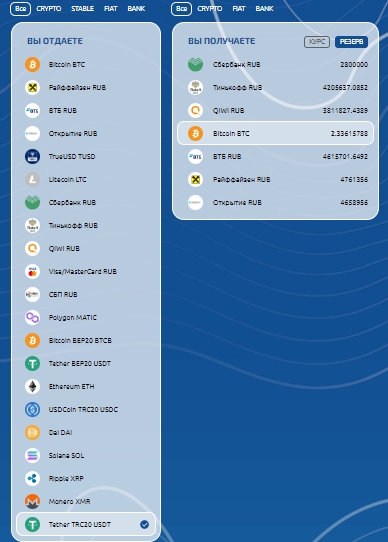
Task: Click the Bitcoin reserve value 2.33615788
Action: coord(349,133)
